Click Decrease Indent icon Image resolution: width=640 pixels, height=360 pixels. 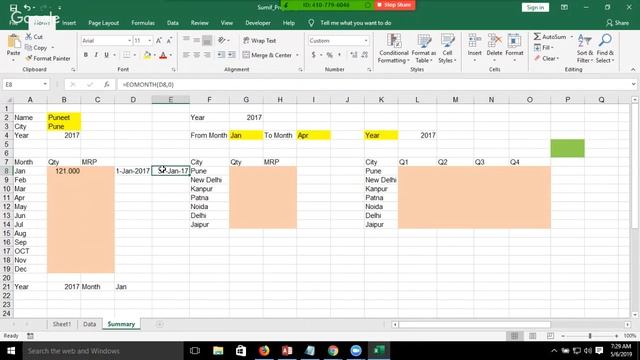[221, 55]
